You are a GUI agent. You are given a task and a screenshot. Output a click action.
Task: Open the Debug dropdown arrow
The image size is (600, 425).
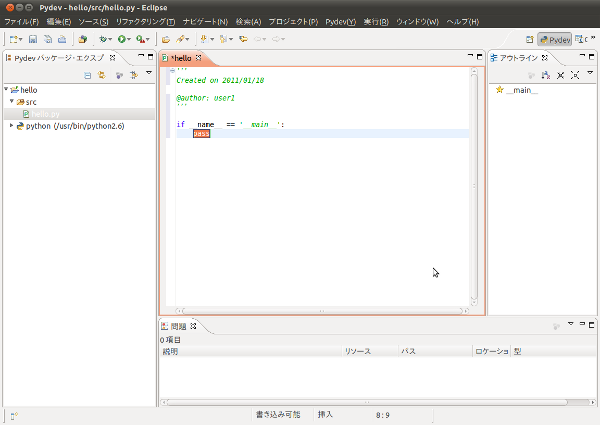click(110, 39)
